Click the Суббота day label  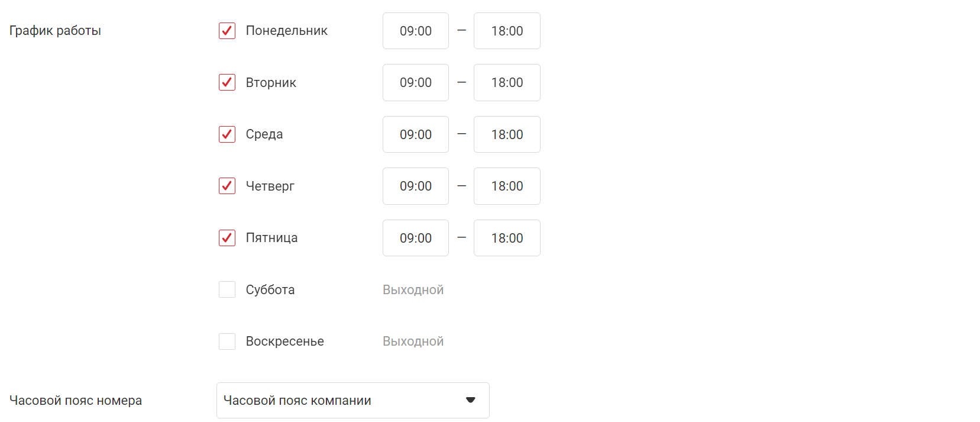coord(270,290)
